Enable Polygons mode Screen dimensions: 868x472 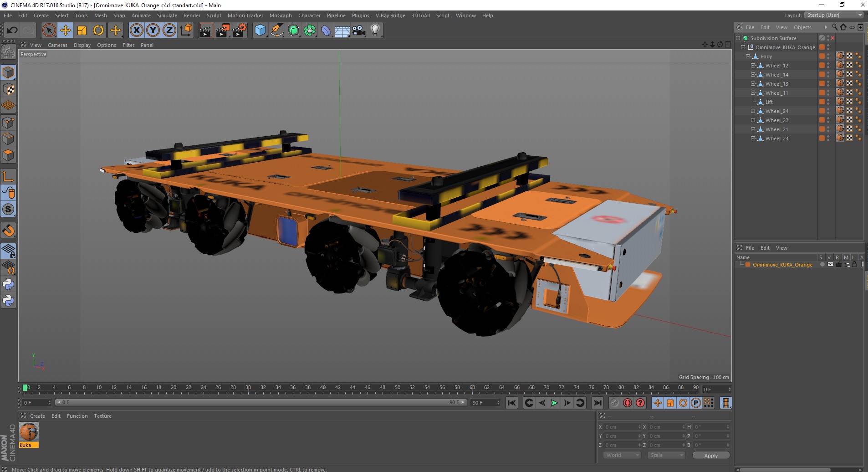pos(8,155)
